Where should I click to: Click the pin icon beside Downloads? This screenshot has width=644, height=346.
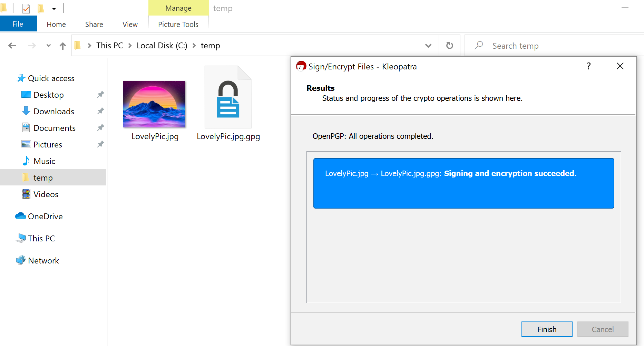pos(100,111)
